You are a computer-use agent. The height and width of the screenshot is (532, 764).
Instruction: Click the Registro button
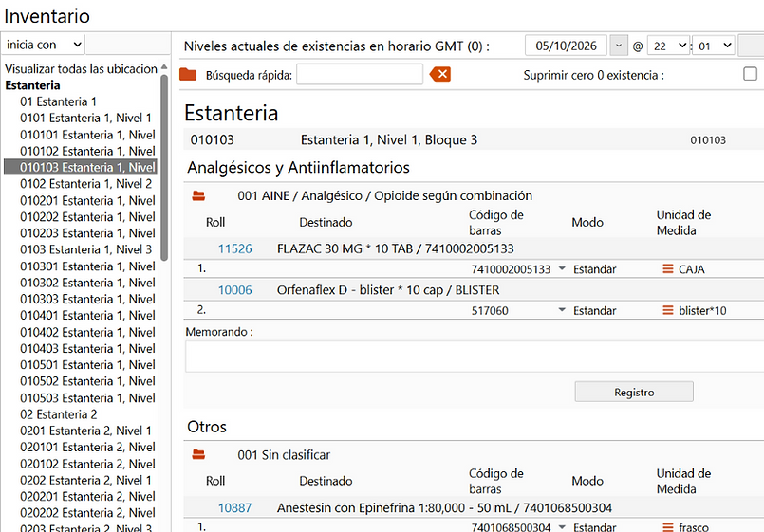coord(634,392)
